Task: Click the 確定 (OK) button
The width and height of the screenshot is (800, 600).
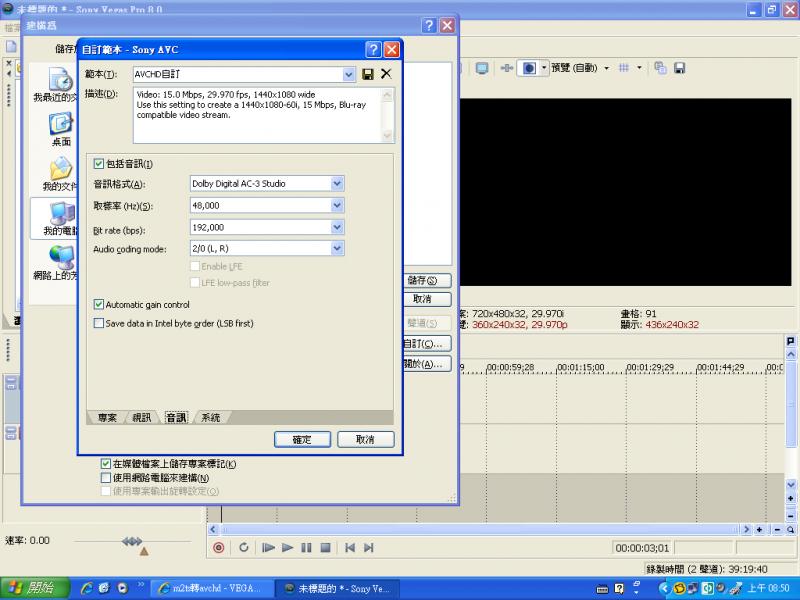Action: (302, 439)
